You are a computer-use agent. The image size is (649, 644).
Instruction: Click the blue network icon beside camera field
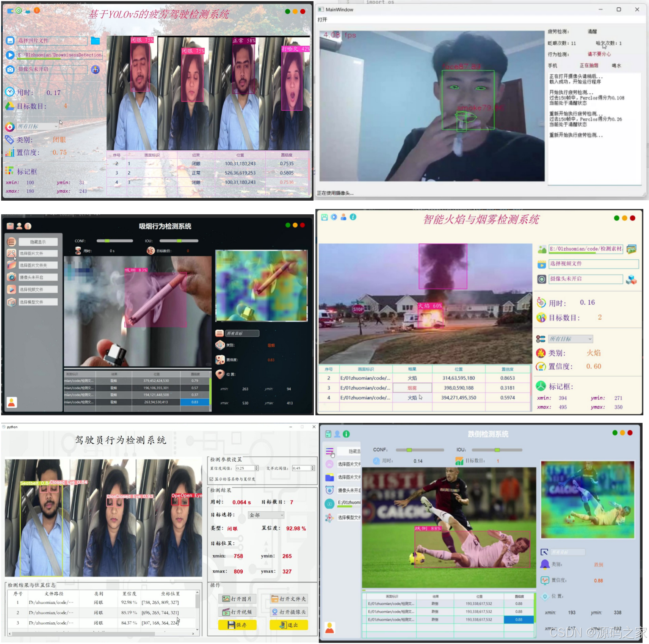[x=95, y=69]
